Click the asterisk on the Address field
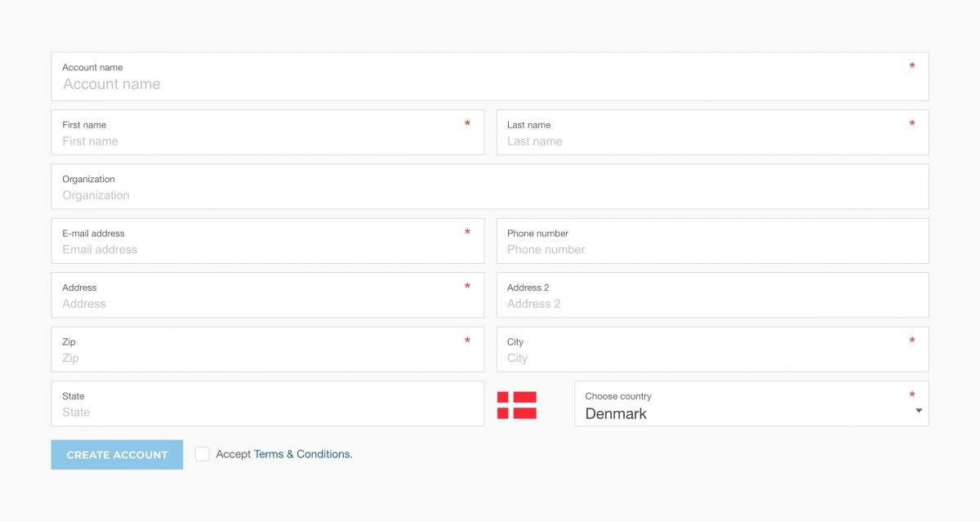This screenshot has width=980, height=522. coord(467,287)
